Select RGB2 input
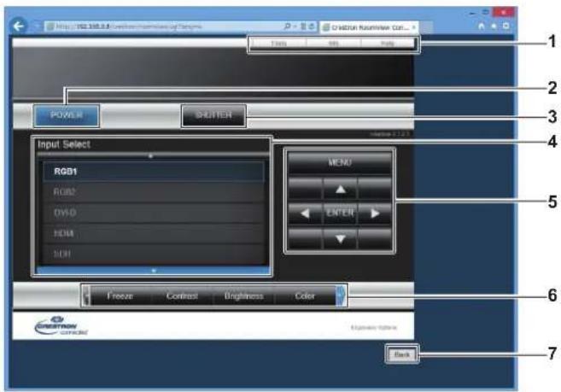The image size is (561, 392). (x=154, y=192)
